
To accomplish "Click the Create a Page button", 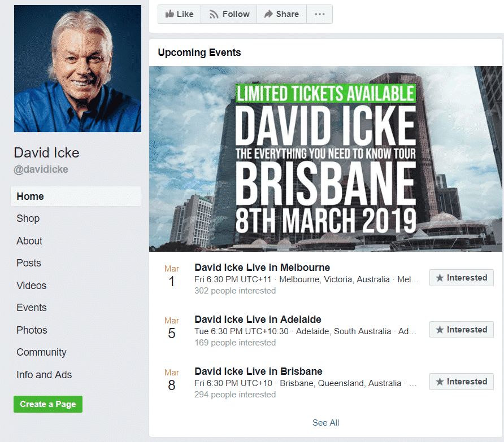I will pos(48,404).
